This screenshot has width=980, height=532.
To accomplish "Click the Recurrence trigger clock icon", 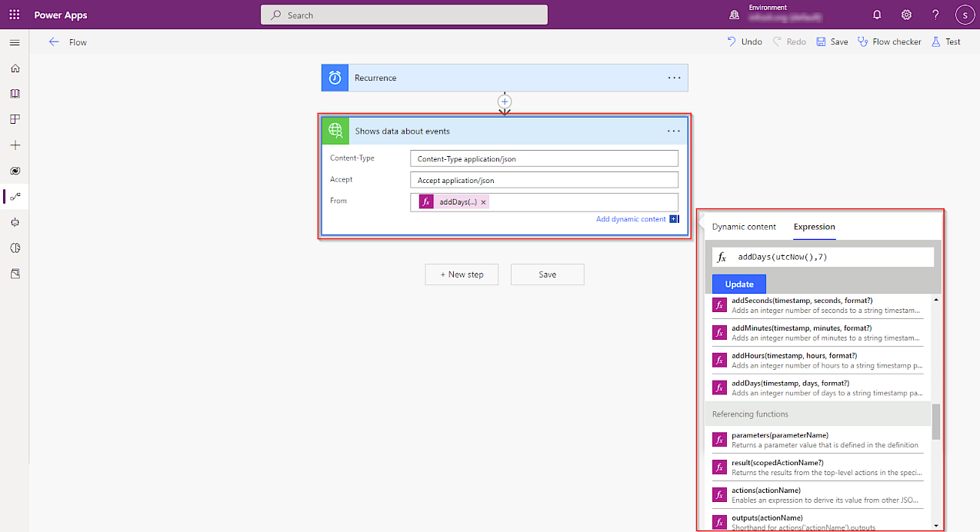I will [x=335, y=78].
